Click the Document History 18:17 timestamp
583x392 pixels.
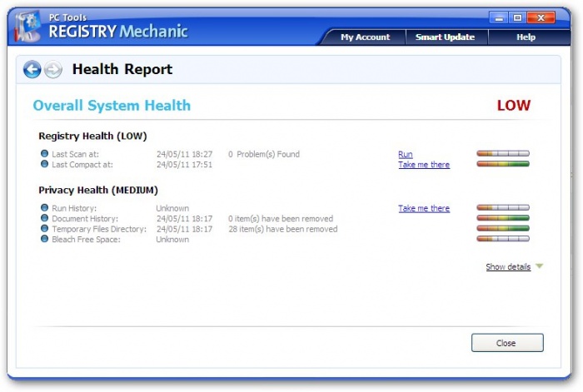pyautogui.click(x=184, y=219)
